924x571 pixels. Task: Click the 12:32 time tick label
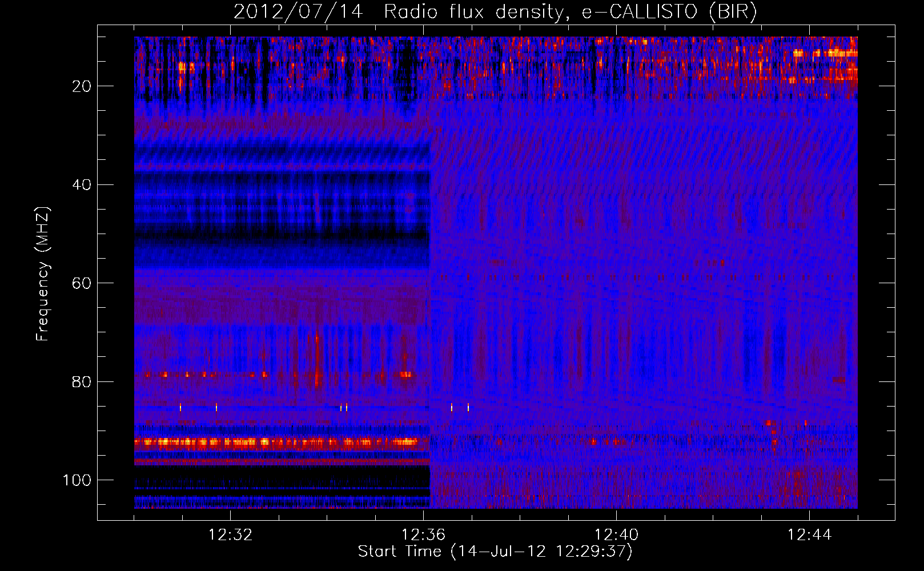pos(230,535)
